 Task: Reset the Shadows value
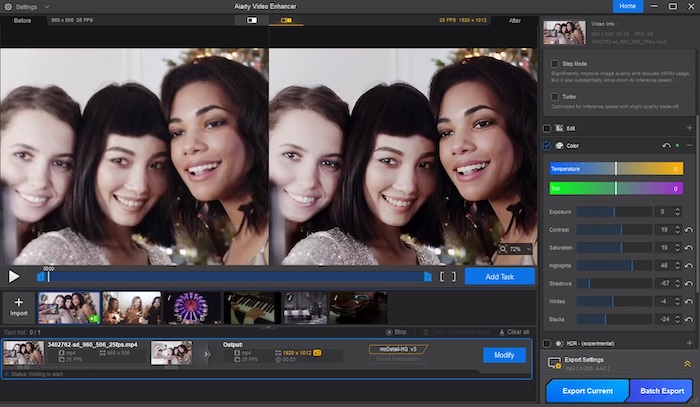pyautogui.click(x=688, y=283)
